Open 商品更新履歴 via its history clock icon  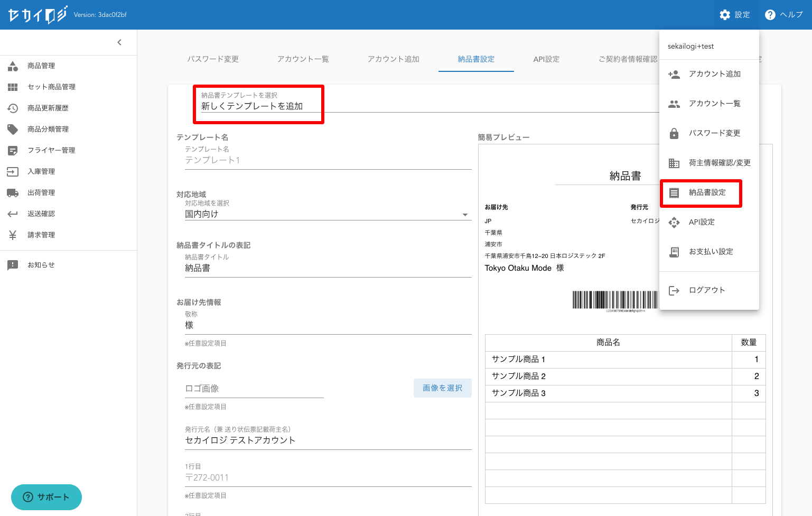(x=13, y=108)
